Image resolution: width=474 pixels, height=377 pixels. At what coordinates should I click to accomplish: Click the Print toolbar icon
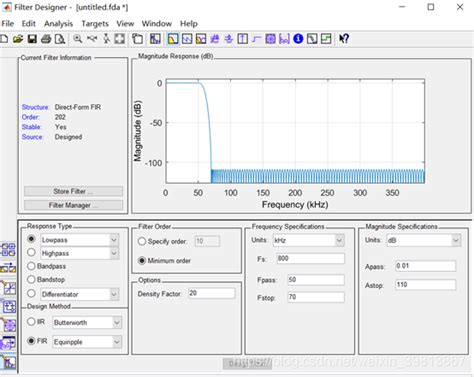pyautogui.click(x=46, y=39)
